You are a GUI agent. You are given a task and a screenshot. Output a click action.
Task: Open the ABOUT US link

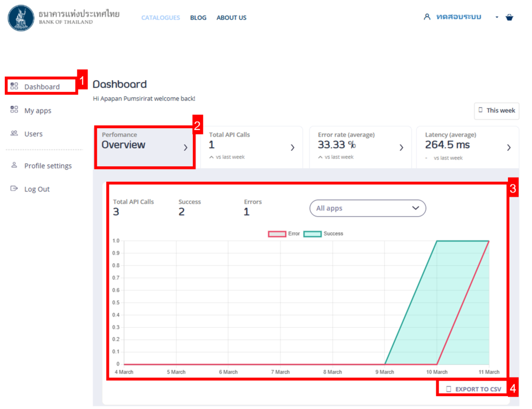pyautogui.click(x=231, y=18)
